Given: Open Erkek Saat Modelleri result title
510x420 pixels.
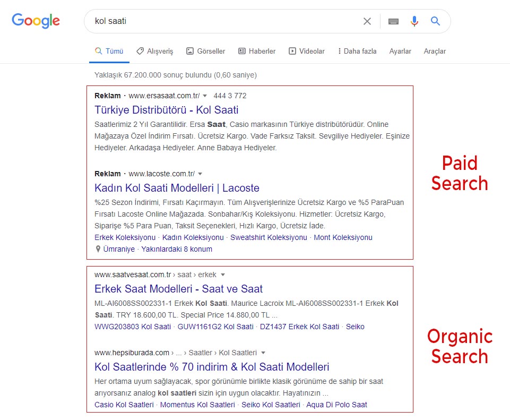Looking at the screenshot, I should point(178,289).
